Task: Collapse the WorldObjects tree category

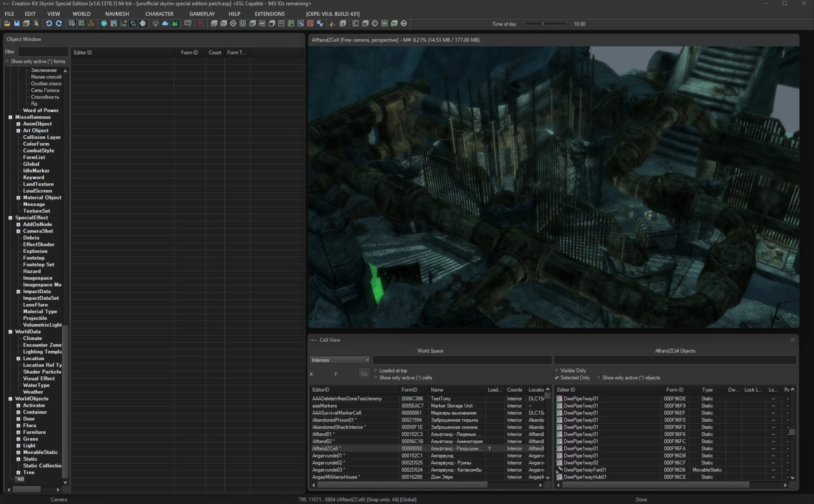Action: tap(10, 399)
